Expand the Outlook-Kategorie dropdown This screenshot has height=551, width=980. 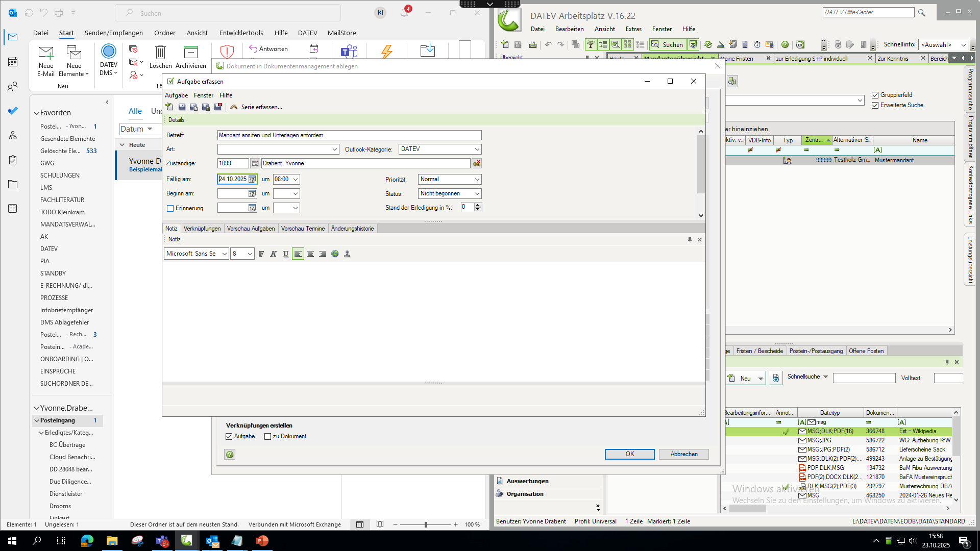pyautogui.click(x=477, y=149)
